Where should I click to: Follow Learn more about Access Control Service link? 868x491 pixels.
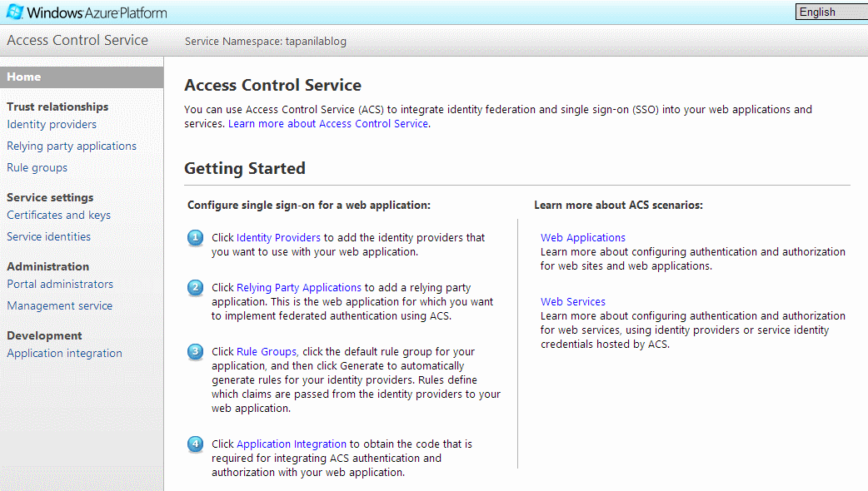328,124
